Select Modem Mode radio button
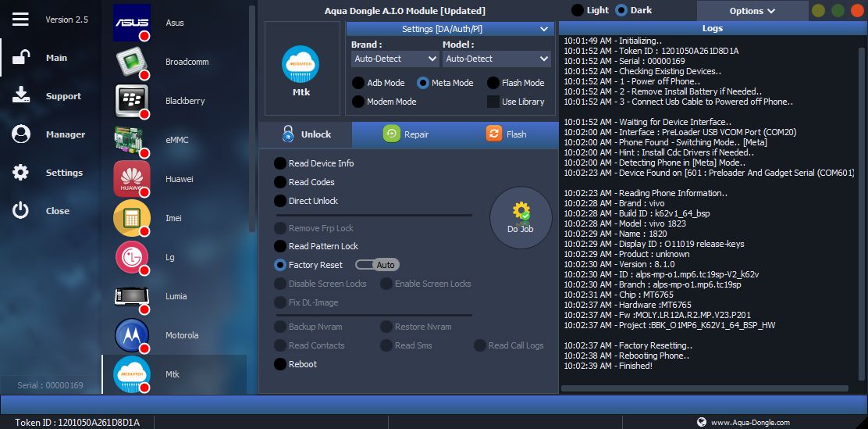The width and height of the screenshot is (868, 429). [358, 102]
